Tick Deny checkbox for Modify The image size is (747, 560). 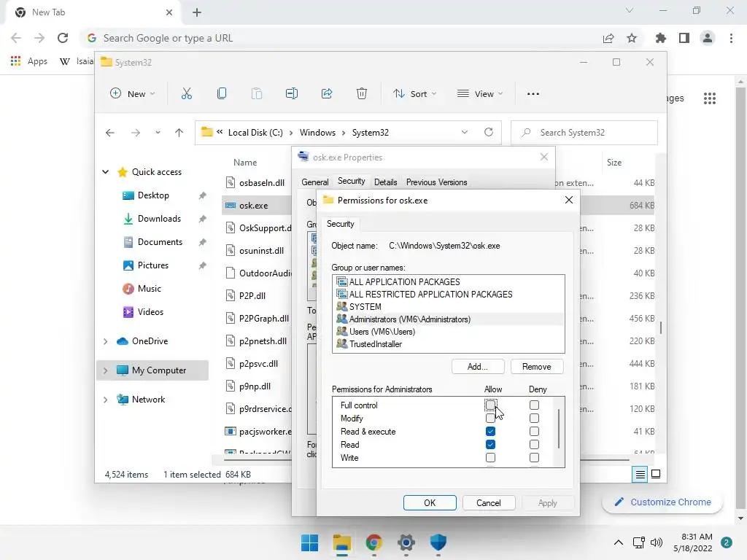click(534, 418)
